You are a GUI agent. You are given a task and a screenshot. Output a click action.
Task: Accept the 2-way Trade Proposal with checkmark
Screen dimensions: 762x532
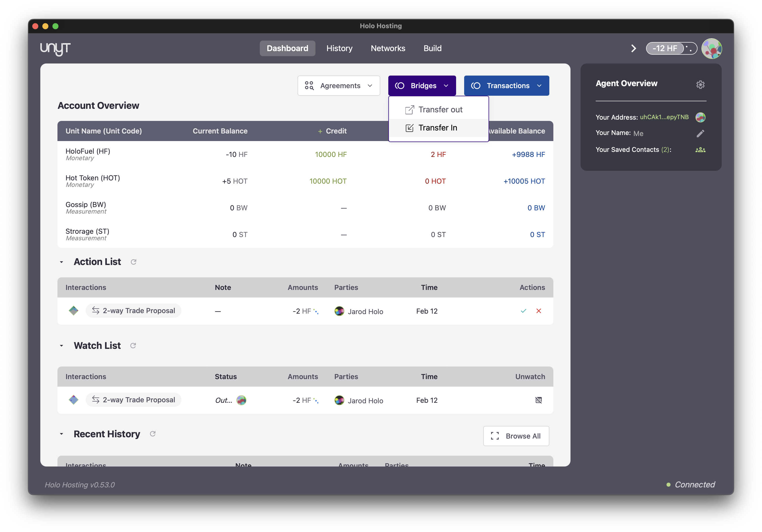[x=523, y=311]
